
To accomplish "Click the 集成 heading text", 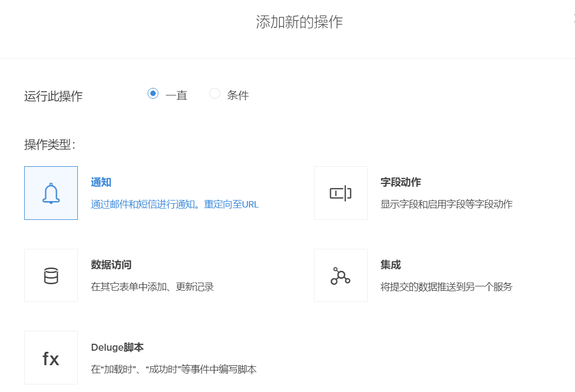I will (x=390, y=265).
